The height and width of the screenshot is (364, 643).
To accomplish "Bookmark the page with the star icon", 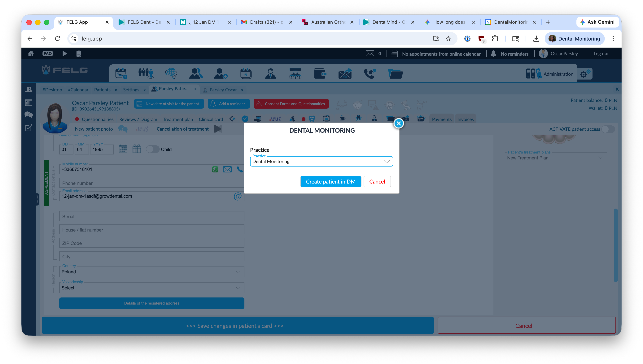I will click(448, 38).
